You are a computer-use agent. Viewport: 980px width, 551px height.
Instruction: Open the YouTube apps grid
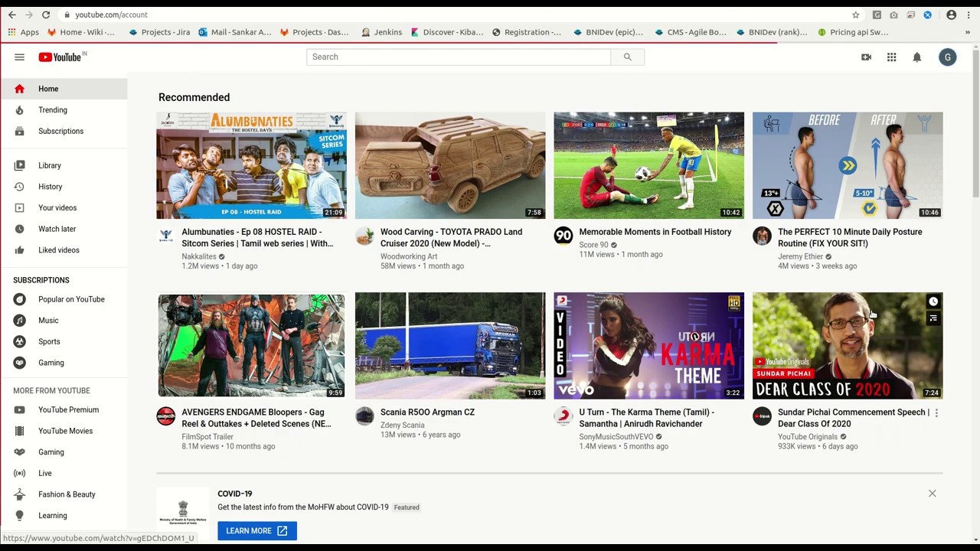891,57
